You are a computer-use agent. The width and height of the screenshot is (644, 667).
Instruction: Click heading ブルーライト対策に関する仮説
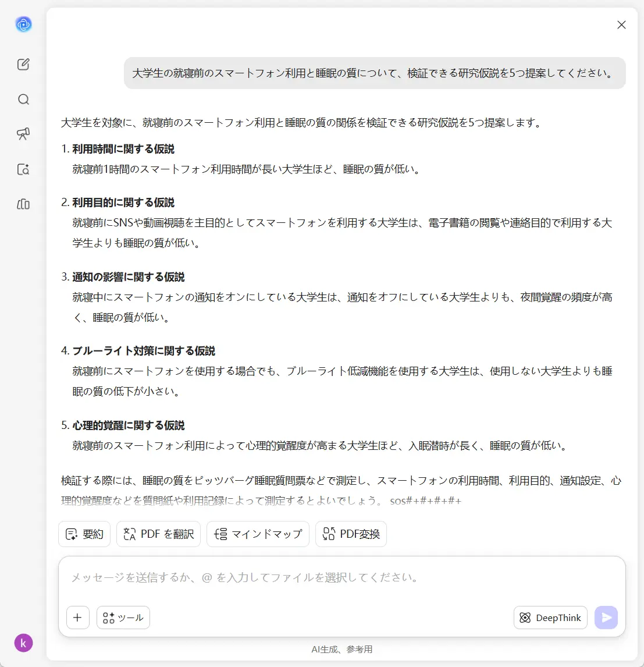[x=144, y=351]
